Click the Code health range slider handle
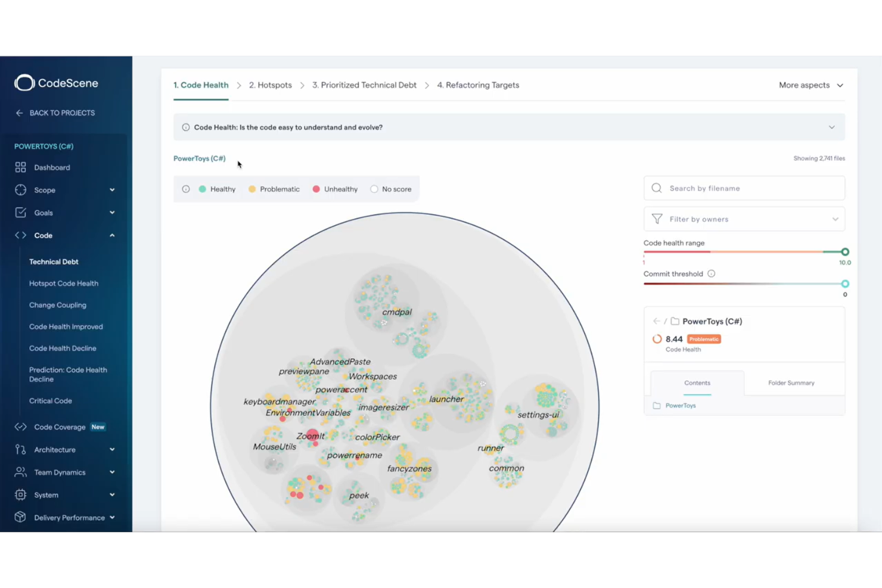Image resolution: width=882 pixels, height=588 pixels. [845, 252]
